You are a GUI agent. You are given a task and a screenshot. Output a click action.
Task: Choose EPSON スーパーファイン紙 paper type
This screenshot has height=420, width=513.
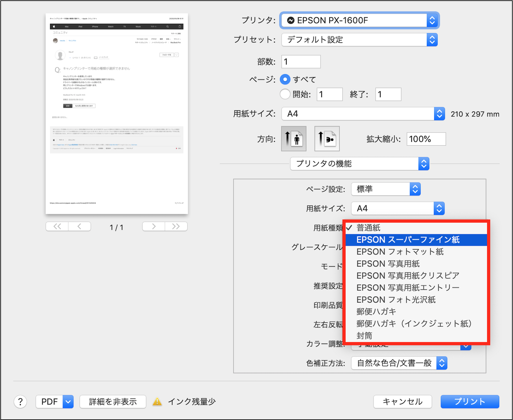416,240
